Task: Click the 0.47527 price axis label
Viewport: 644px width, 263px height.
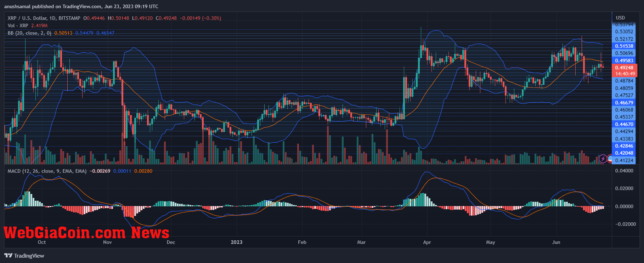Action: pos(624,95)
